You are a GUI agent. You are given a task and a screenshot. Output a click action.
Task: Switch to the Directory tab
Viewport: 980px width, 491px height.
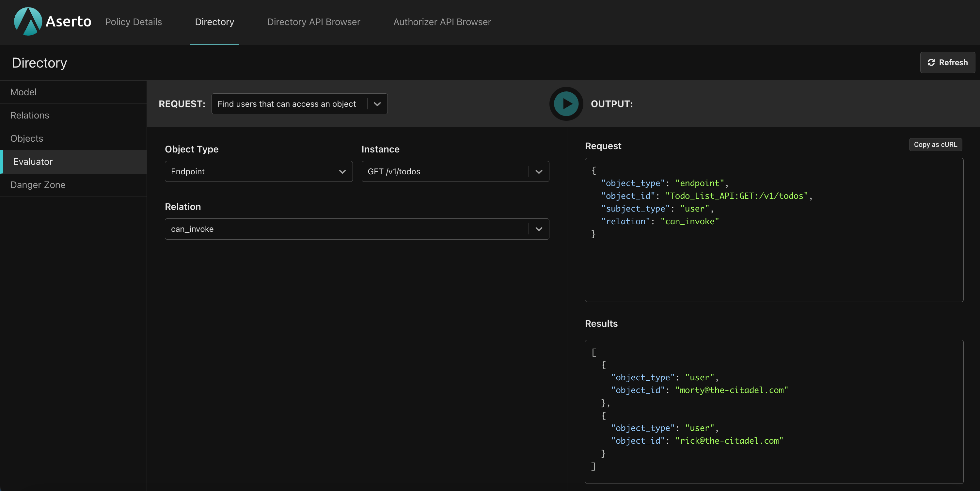[214, 22]
